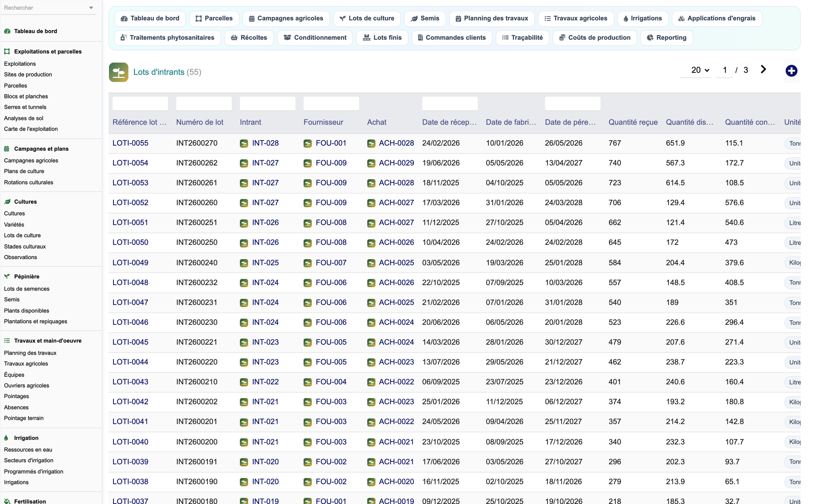Open Stades culturaux in sidebar
815x504 pixels.
(x=25, y=247)
